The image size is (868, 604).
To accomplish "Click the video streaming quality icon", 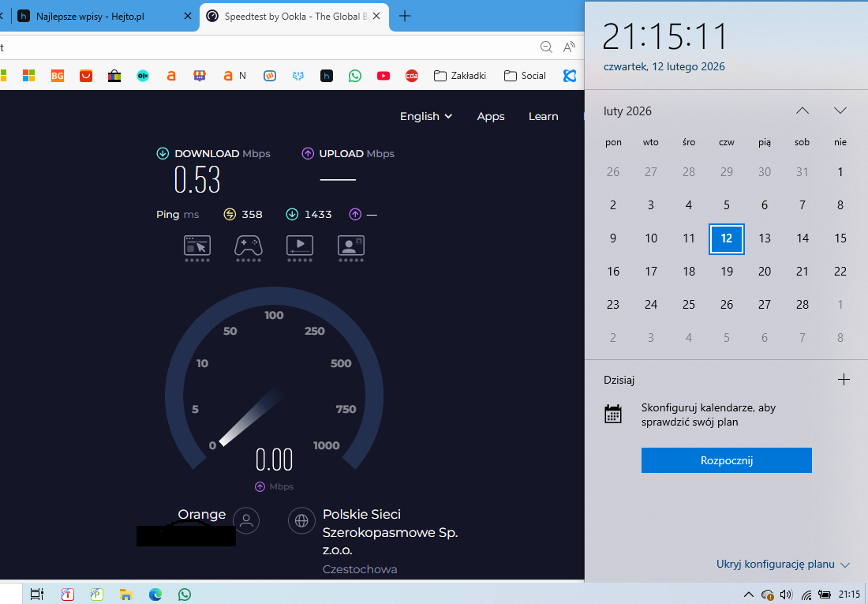I will click(300, 246).
